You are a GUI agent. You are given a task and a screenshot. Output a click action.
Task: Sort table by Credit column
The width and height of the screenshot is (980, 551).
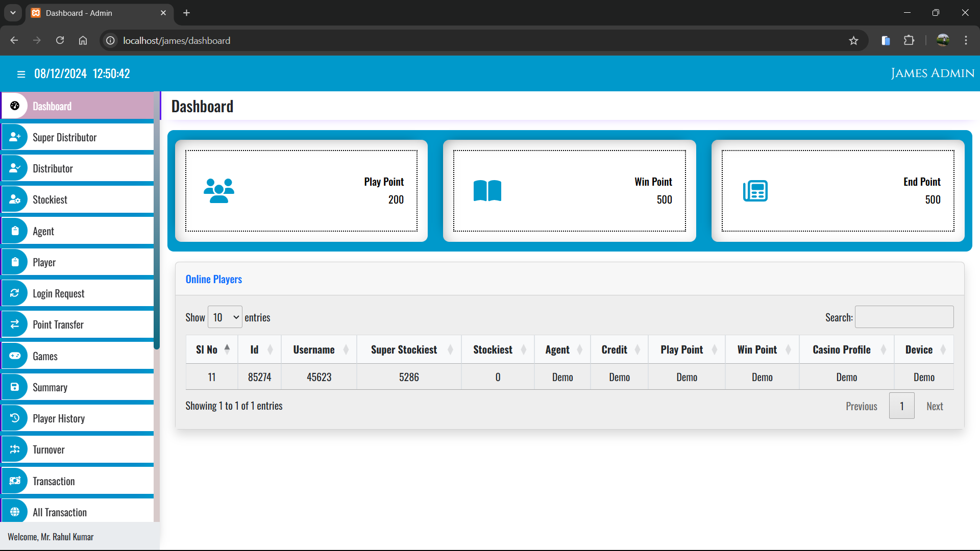point(619,349)
